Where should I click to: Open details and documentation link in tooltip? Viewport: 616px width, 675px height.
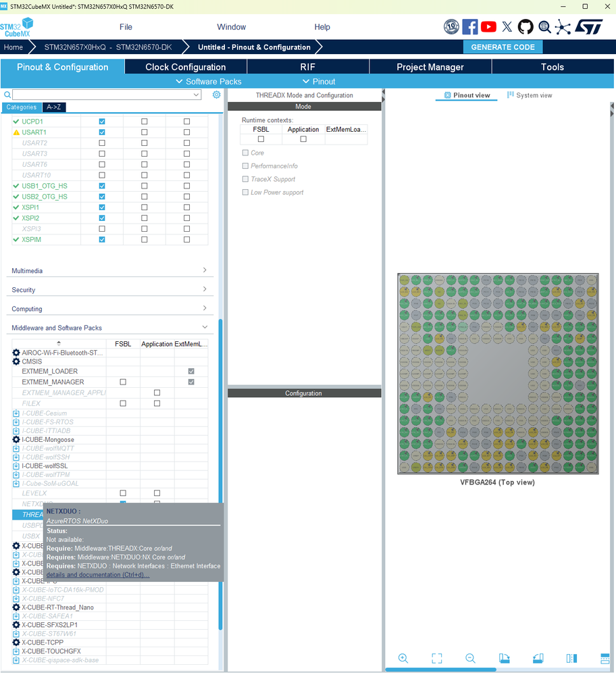(98, 575)
